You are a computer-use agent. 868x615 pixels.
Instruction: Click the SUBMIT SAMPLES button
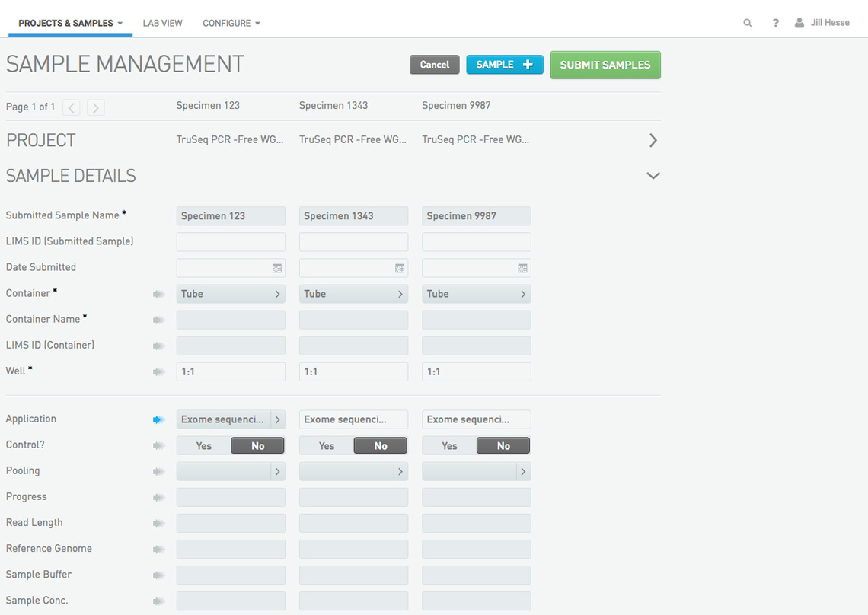[605, 65]
